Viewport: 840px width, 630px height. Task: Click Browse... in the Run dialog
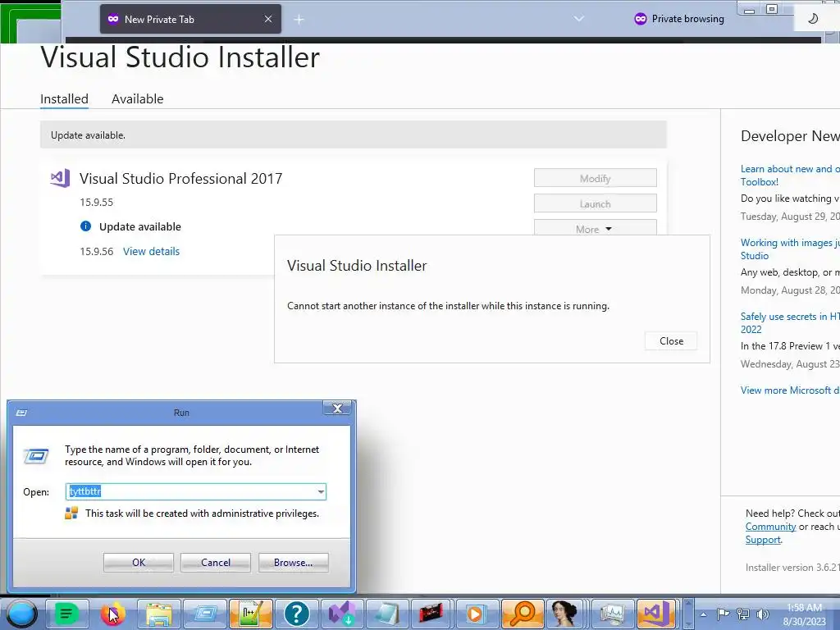(293, 563)
